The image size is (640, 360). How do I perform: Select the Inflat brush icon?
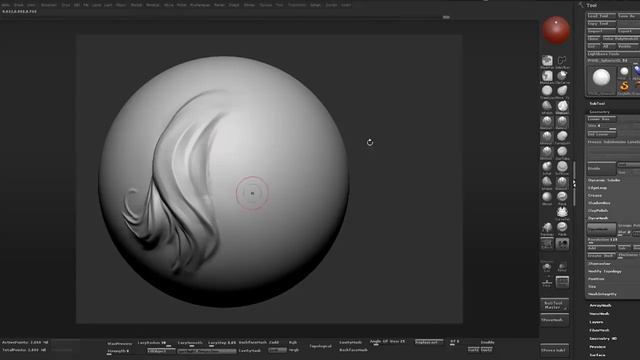coord(547,168)
